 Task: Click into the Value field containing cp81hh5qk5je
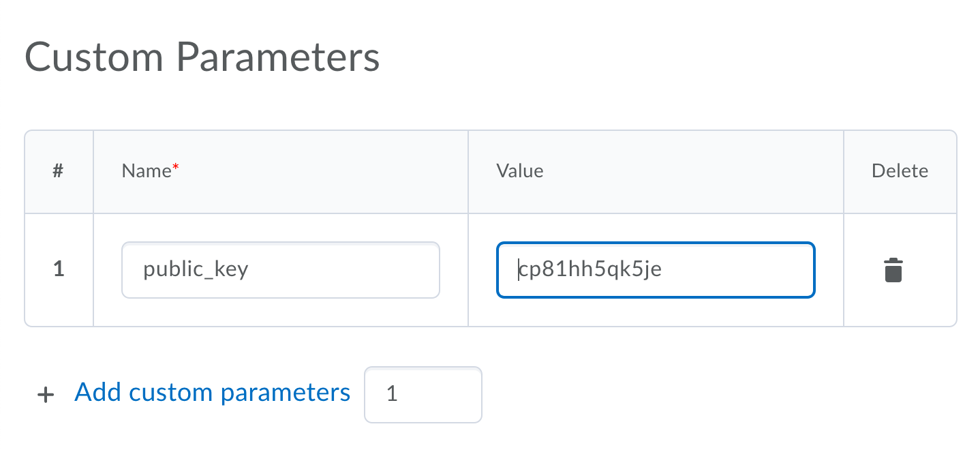[x=656, y=270]
